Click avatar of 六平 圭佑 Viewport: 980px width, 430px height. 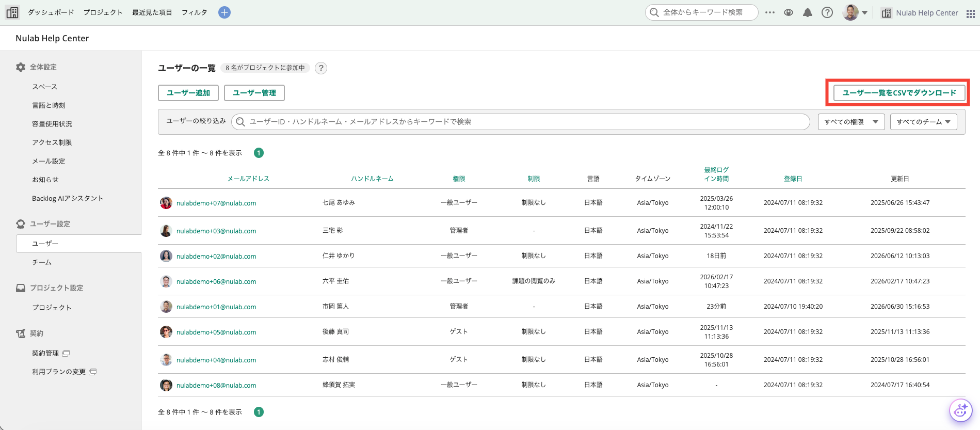tap(166, 281)
